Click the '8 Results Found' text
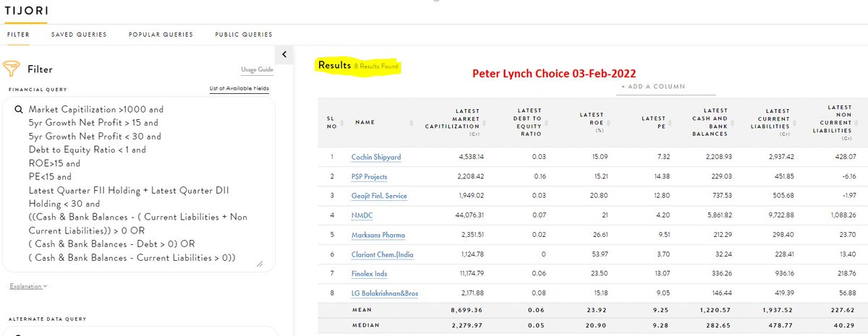This screenshot has height=336, width=868. [376, 66]
